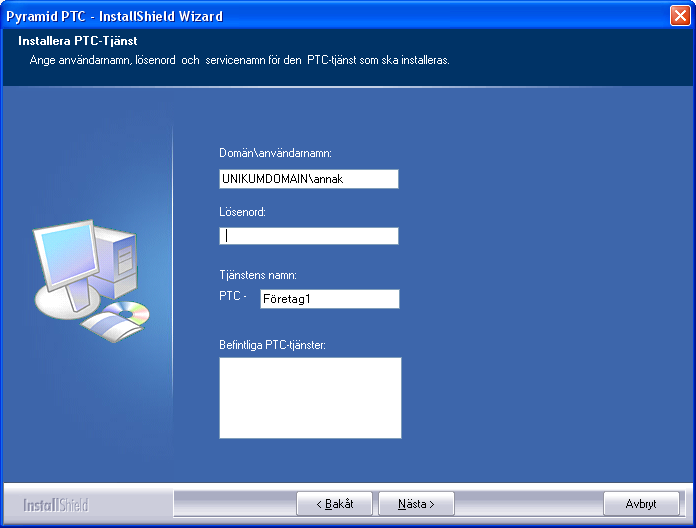Click the computer and CD installer graphic
The height and width of the screenshot is (528, 696).
91,280
